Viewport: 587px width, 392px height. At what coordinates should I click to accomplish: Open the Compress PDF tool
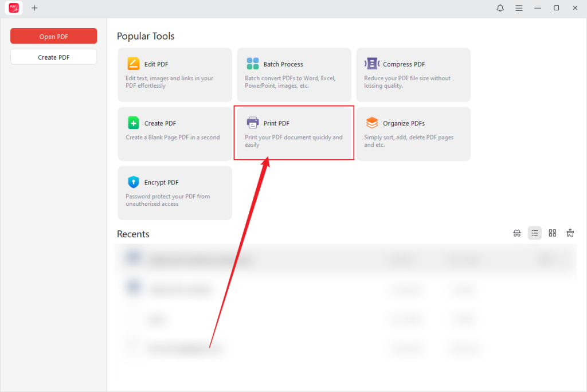pos(413,75)
